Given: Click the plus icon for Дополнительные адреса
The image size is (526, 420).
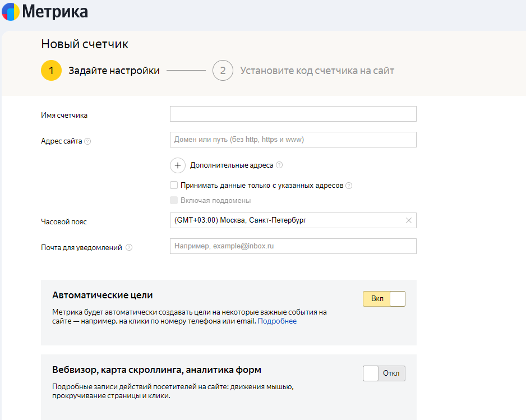Looking at the screenshot, I should click(178, 165).
